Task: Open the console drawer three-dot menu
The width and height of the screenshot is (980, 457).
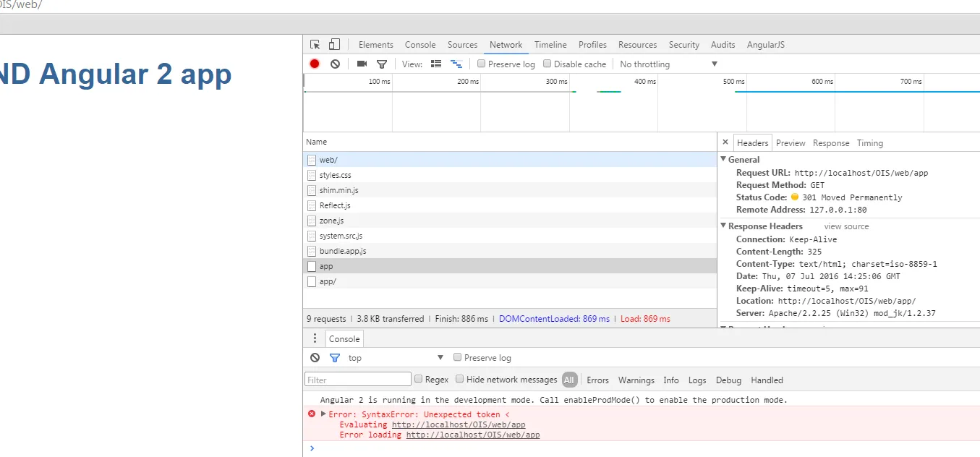Action: pos(315,338)
